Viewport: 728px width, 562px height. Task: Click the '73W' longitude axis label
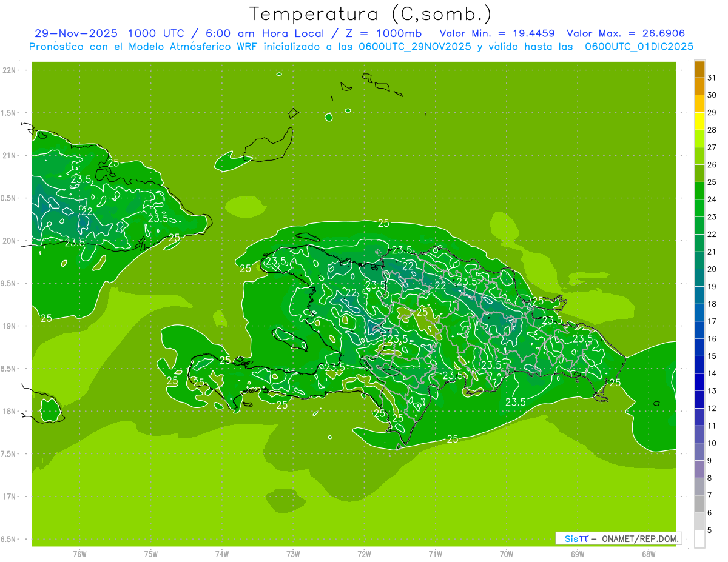tap(293, 554)
